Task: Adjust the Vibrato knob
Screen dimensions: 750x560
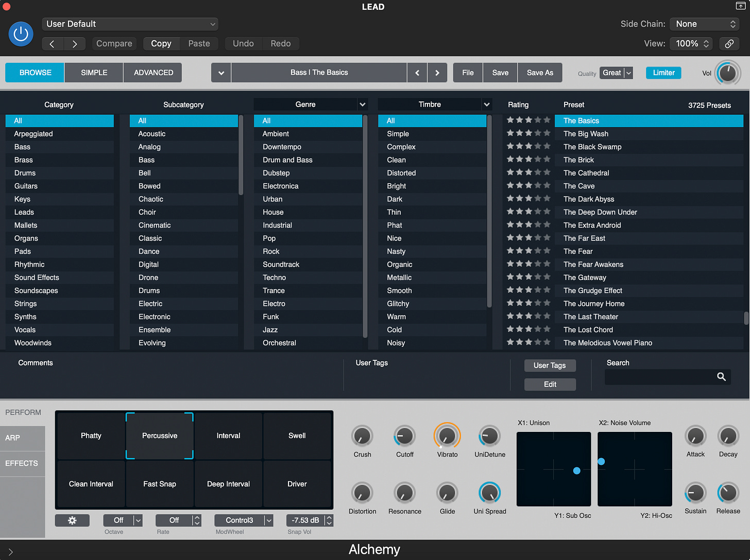Action: tap(447, 436)
